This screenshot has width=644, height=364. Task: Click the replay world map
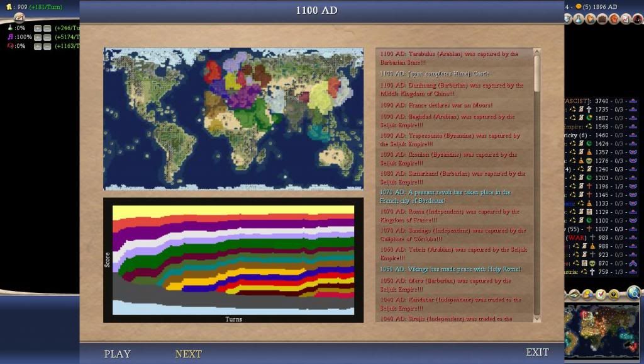(x=233, y=118)
